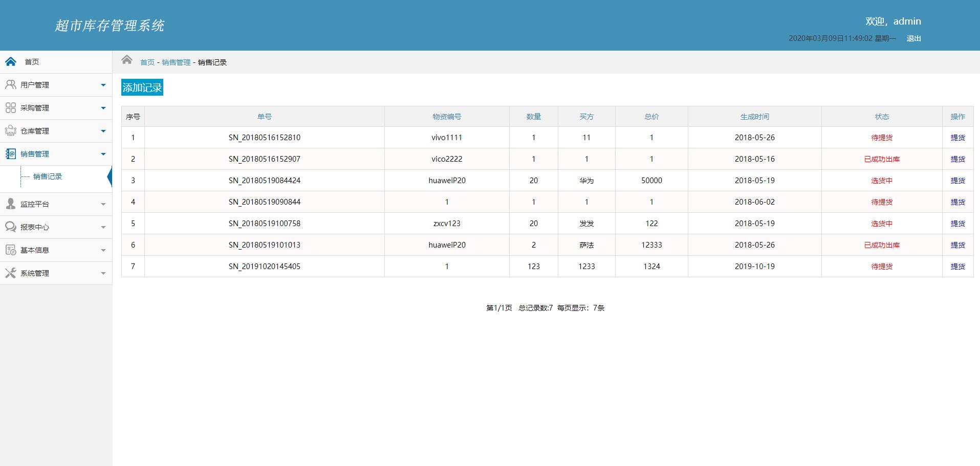Image resolution: width=980 pixels, height=466 pixels.
Task: Click the 销售管理 breadcrumb link
Action: coord(176,62)
